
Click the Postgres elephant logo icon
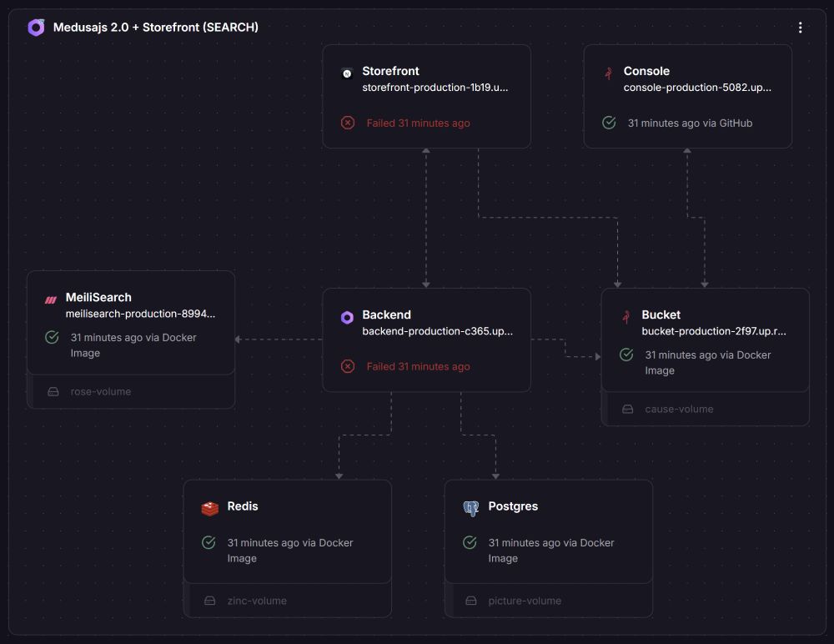(470, 509)
